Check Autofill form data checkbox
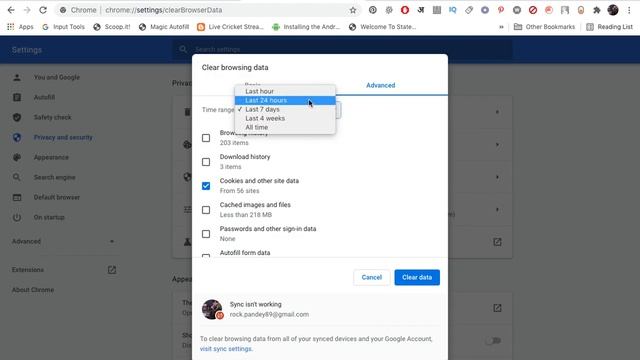 coord(206,256)
